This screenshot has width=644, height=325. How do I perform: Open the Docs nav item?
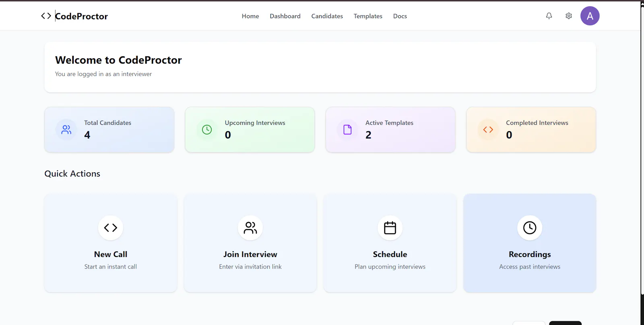(x=400, y=16)
